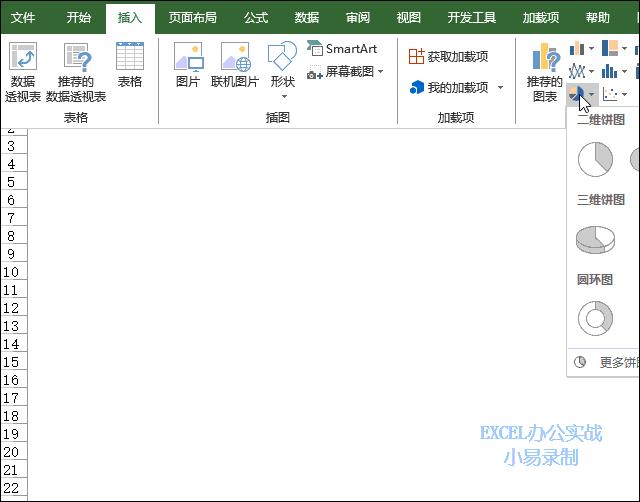
Task: Click the hierarchy chart icon
Action: tap(610, 49)
